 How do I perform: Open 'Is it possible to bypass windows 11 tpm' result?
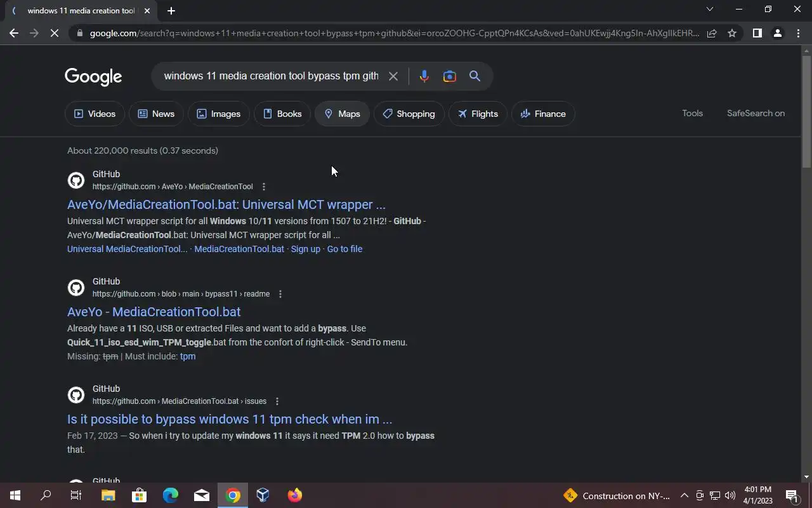pos(230,419)
